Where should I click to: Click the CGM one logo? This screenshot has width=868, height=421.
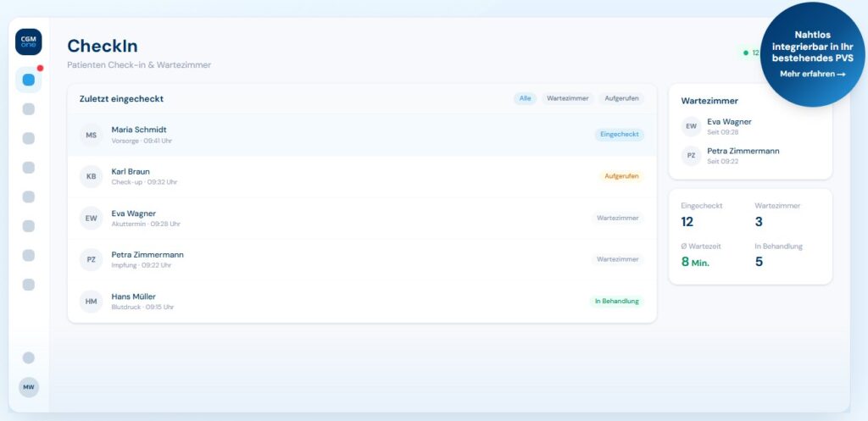click(28, 42)
